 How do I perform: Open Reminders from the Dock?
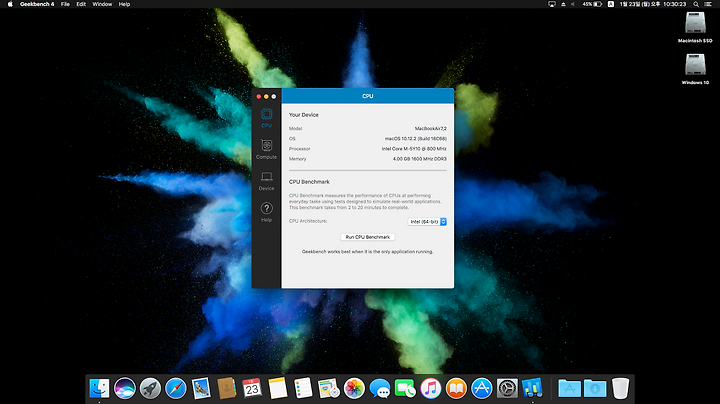tap(303, 388)
